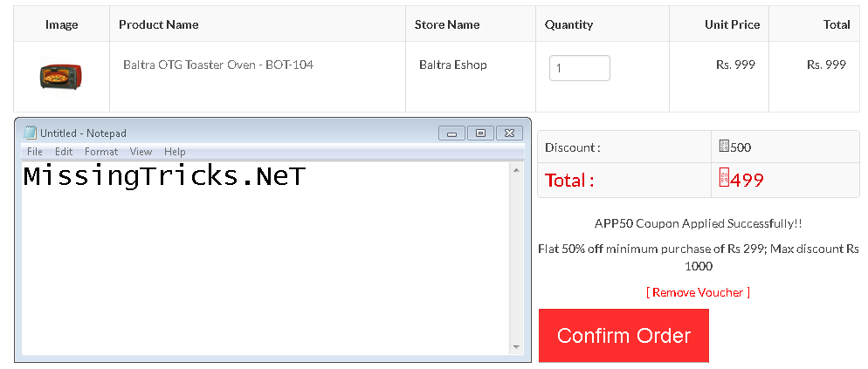Click the Remove Voucher link
This screenshot has width=868, height=369.
pos(698,292)
